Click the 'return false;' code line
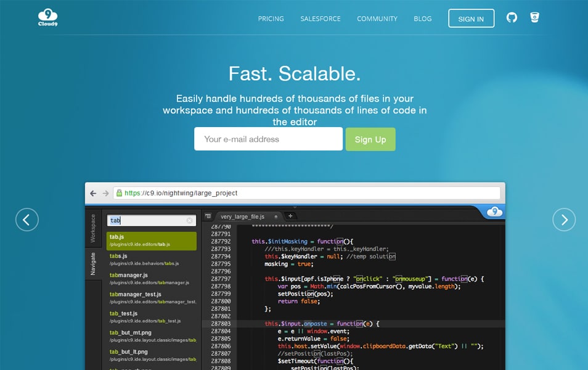 [x=298, y=302]
